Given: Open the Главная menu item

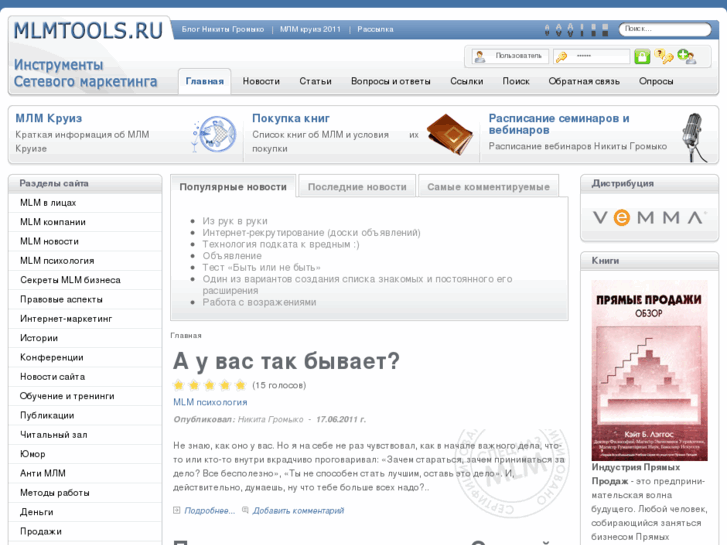Looking at the screenshot, I should tap(204, 81).
